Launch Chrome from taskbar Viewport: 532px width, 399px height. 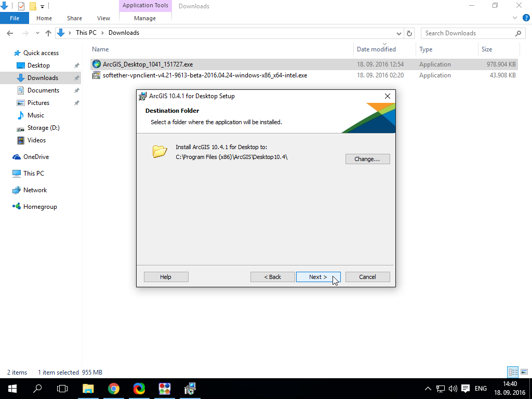(x=114, y=389)
